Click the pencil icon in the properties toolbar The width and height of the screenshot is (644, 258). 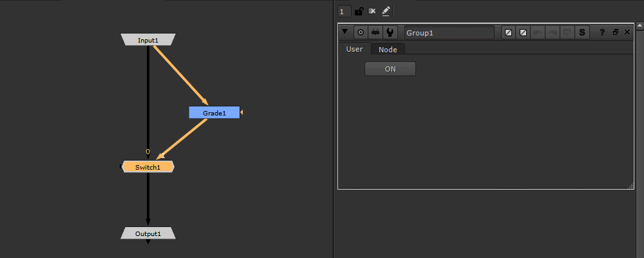pyautogui.click(x=385, y=11)
